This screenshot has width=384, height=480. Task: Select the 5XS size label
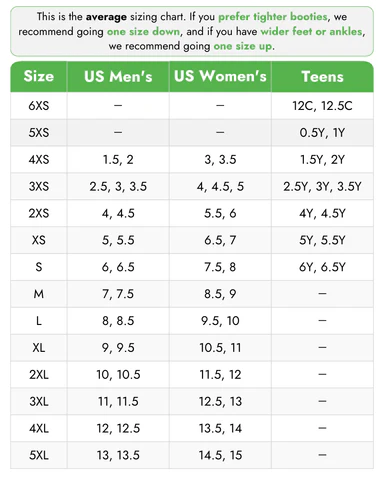click(39, 133)
